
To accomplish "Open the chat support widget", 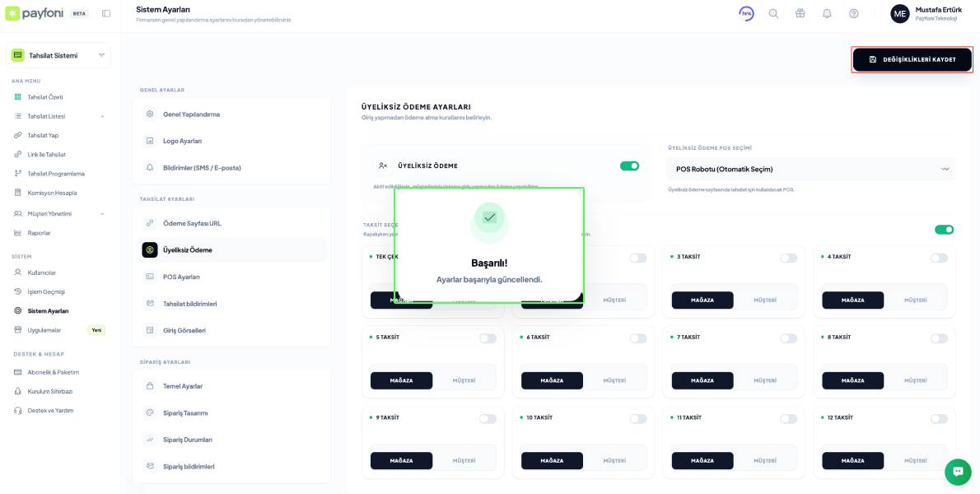I will (x=958, y=472).
